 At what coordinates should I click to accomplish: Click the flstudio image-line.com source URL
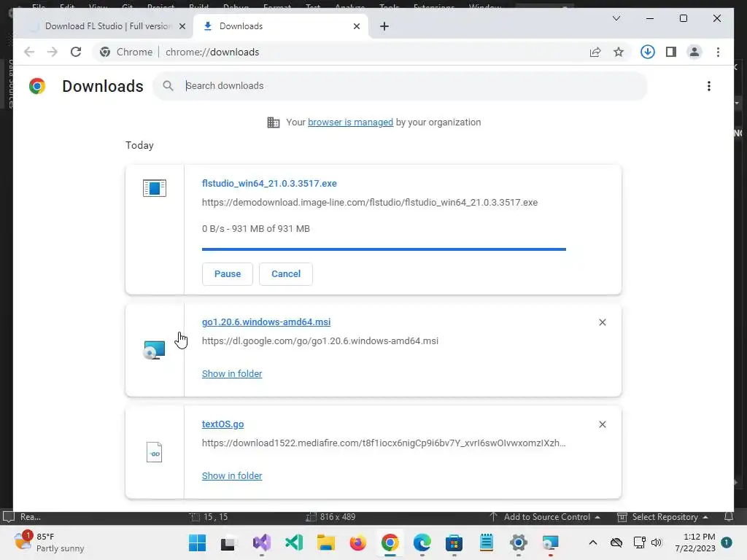370,203
